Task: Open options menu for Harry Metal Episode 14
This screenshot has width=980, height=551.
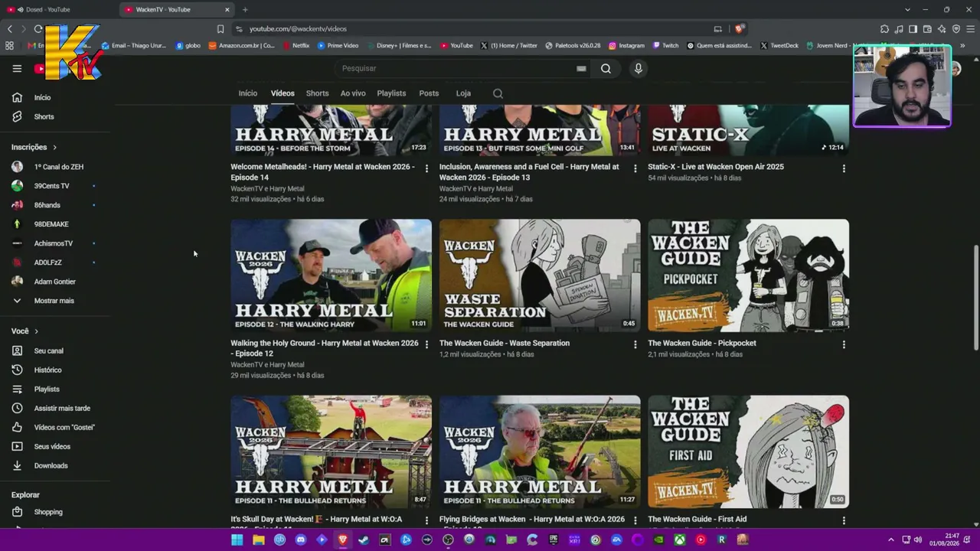Action: click(x=426, y=168)
